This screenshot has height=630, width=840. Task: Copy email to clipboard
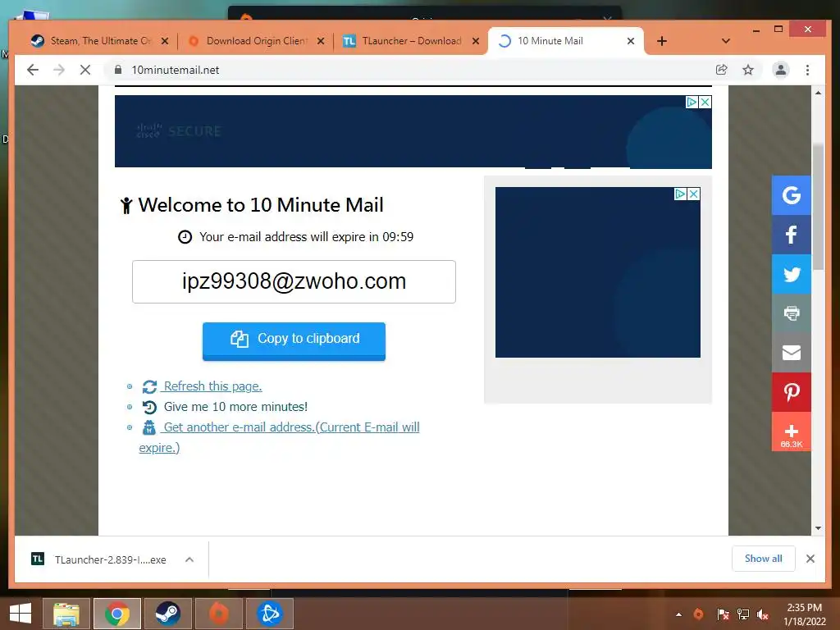(294, 340)
